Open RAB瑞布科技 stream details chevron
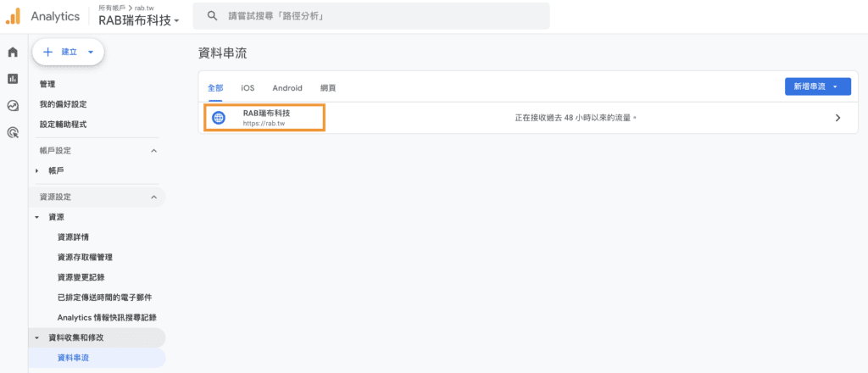This screenshot has width=868, height=373. coord(837,118)
